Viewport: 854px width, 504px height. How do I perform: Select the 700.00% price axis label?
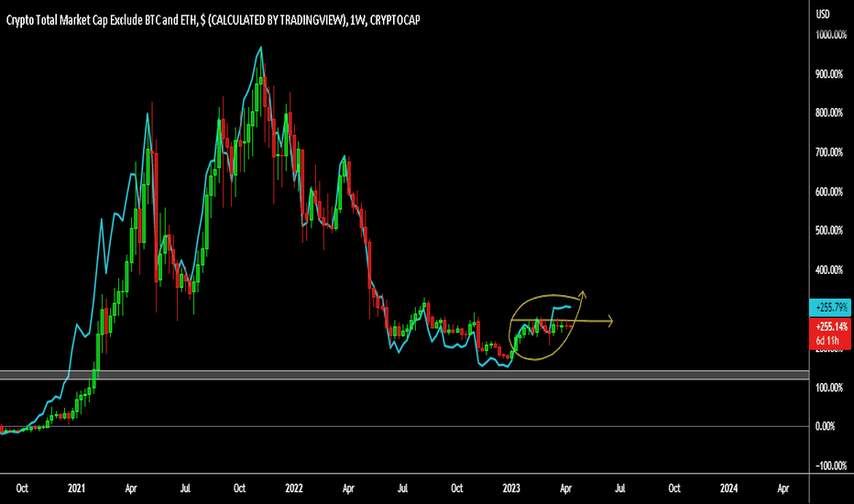click(829, 152)
